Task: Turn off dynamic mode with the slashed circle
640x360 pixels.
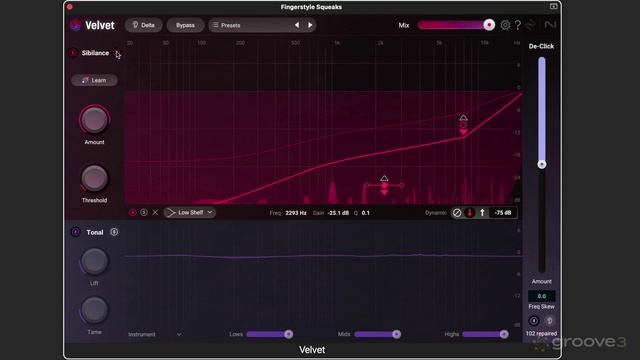Action: click(x=457, y=213)
